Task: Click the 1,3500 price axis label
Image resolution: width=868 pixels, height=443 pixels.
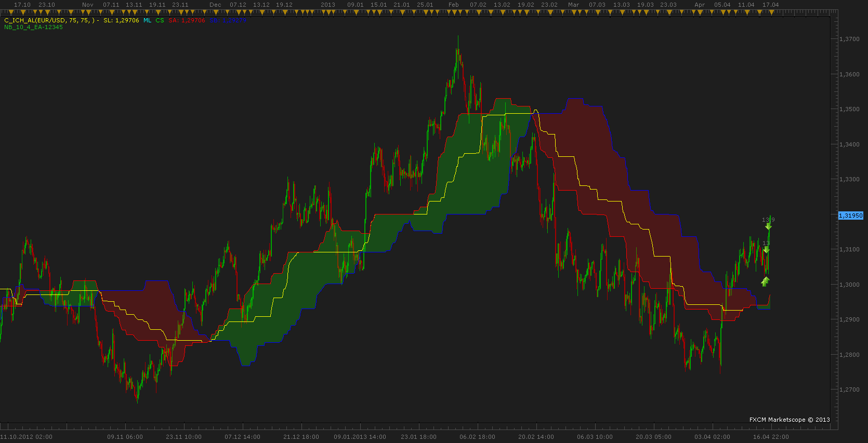Action: pyautogui.click(x=849, y=109)
